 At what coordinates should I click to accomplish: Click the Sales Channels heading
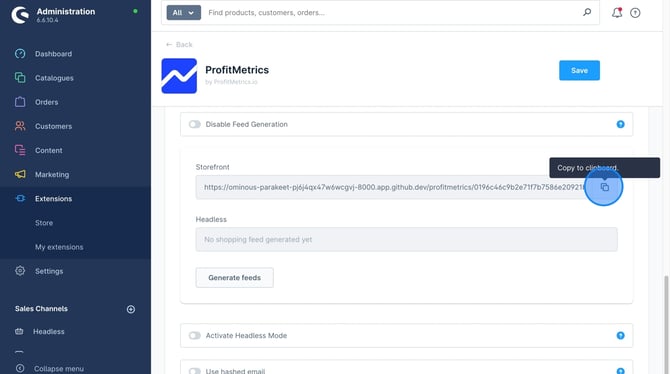[x=41, y=309]
